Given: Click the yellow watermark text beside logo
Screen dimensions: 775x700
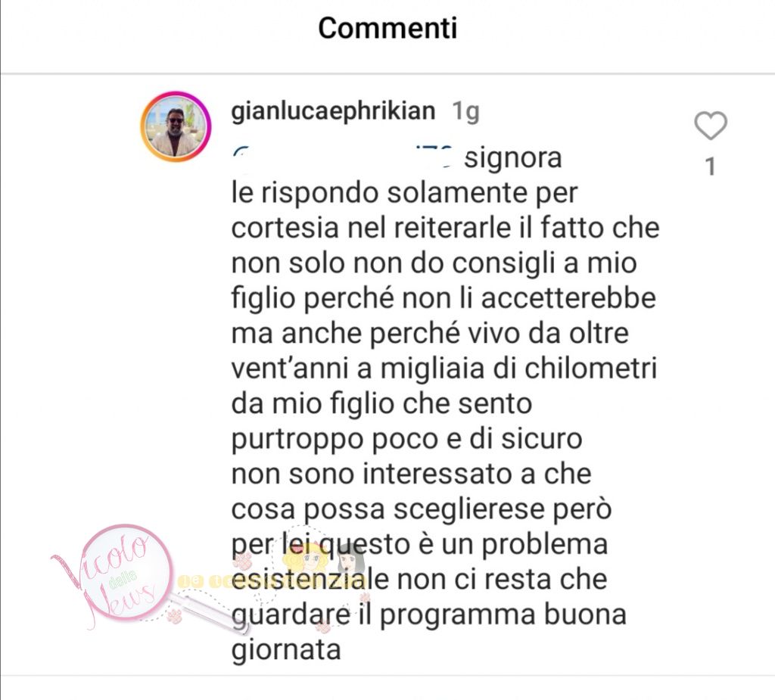Looking at the screenshot, I should [x=204, y=582].
